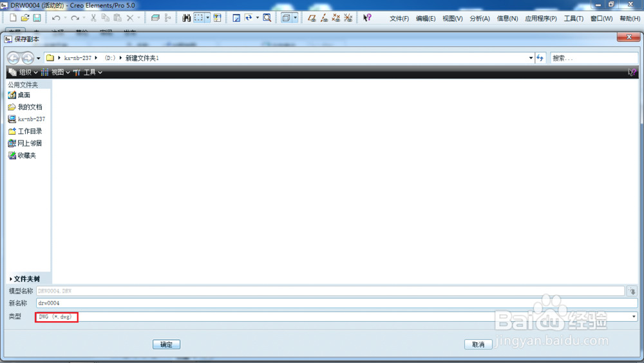Image resolution: width=644 pixels, height=363 pixels.
Task: Toggle coordinate system display icon
Action: pos(348,17)
